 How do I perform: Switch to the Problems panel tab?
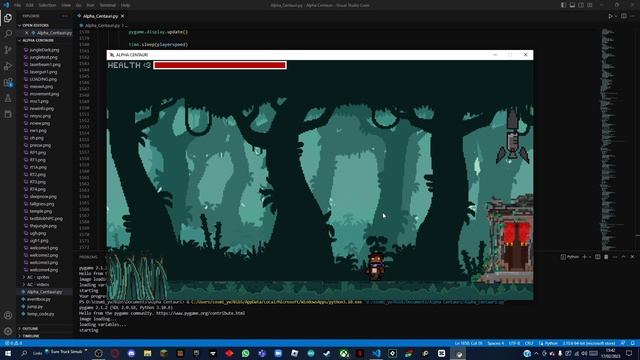(89, 257)
